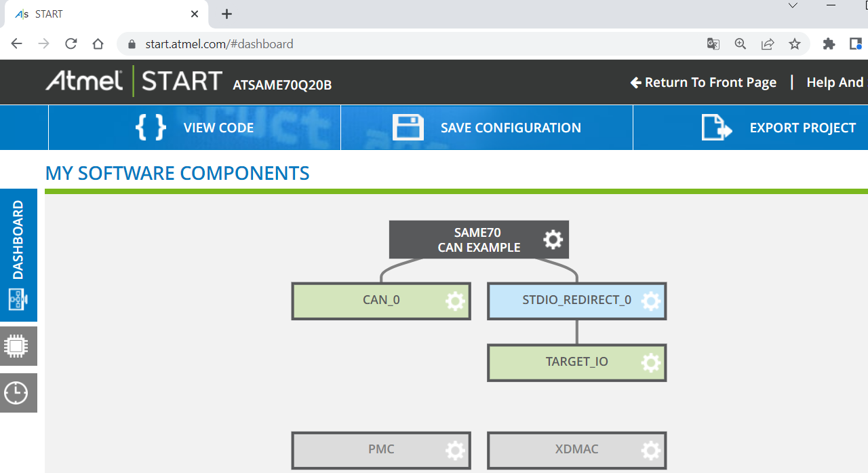Click Save Configuration button
Screen dimensions: 868x473
coord(487,128)
